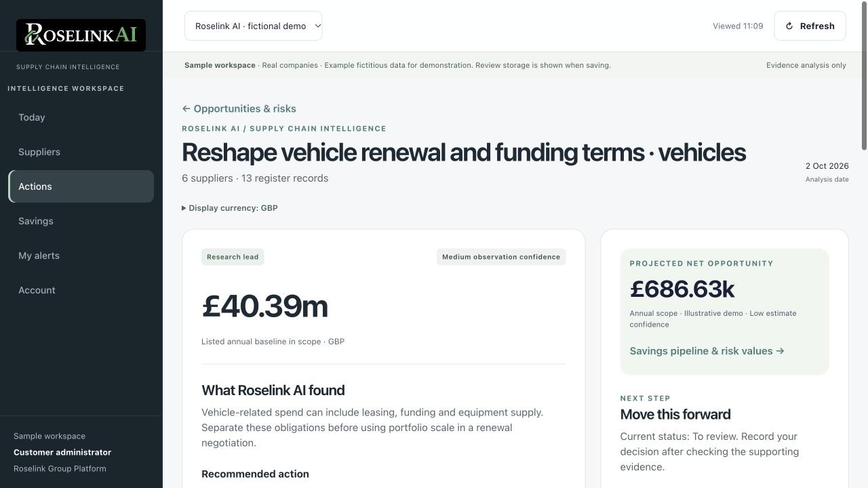
Task: Click Medium observation confidence badge
Action: pyautogui.click(x=501, y=257)
